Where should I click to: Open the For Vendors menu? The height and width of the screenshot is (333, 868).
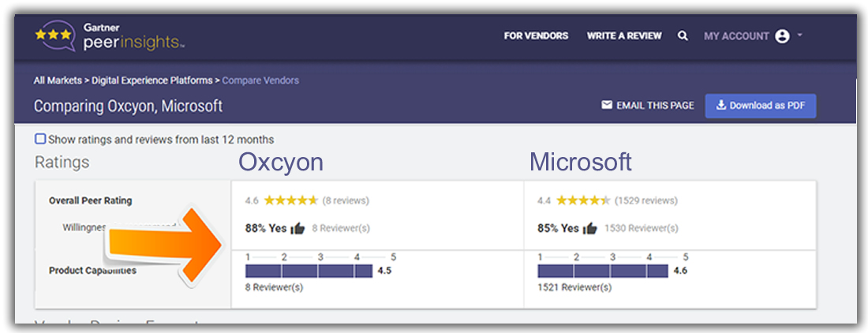(x=536, y=36)
